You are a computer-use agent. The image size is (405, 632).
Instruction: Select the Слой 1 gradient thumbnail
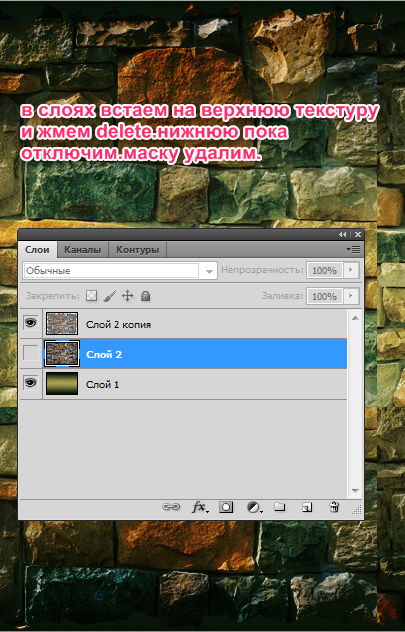[62, 383]
